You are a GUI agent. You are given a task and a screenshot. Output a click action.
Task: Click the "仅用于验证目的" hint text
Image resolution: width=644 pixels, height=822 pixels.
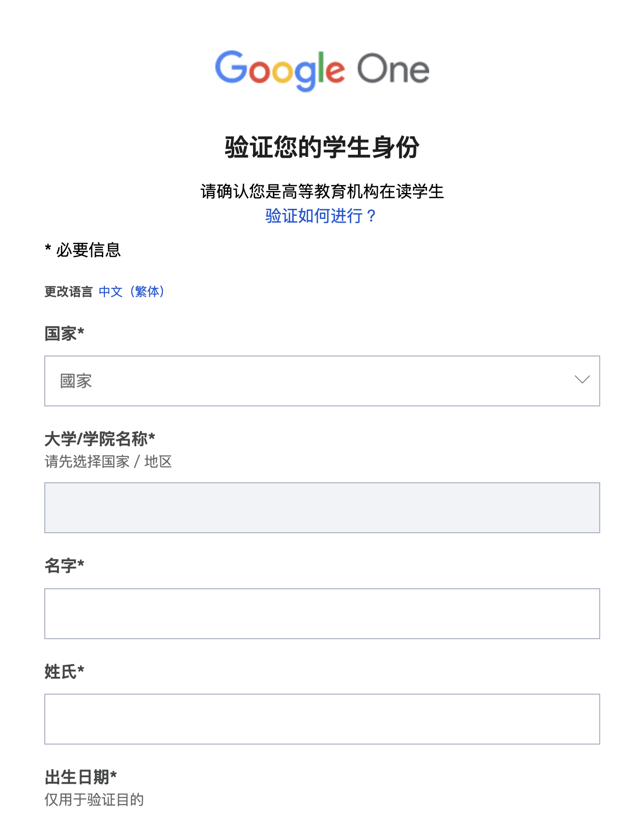94,800
